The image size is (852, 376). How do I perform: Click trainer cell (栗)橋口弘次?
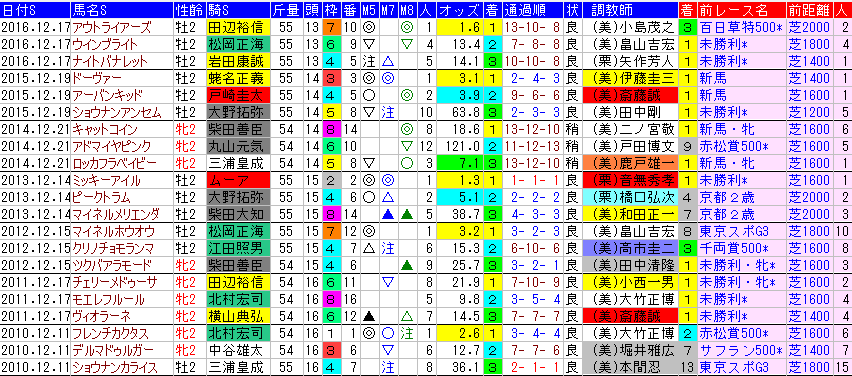click(631, 198)
